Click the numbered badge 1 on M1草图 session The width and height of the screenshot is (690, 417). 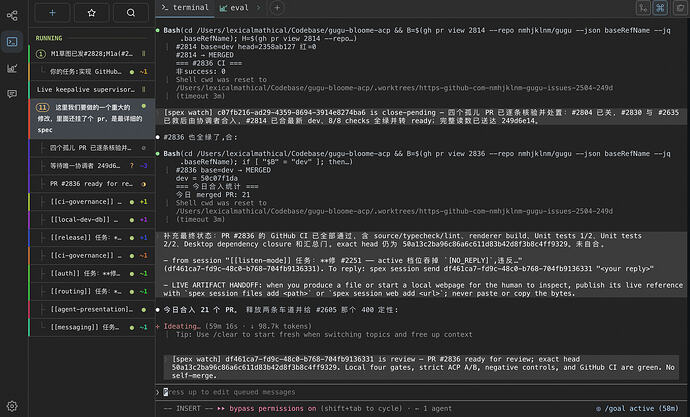coord(40,54)
